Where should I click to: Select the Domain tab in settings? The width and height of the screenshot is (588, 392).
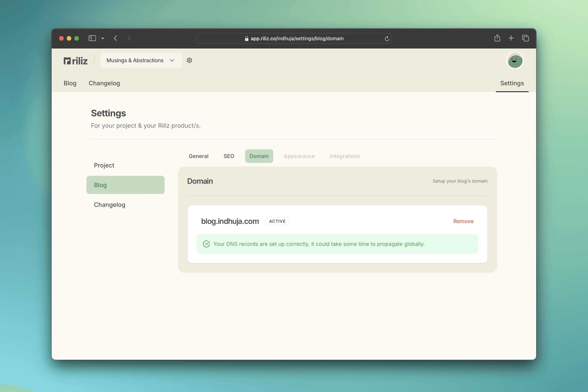259,156
